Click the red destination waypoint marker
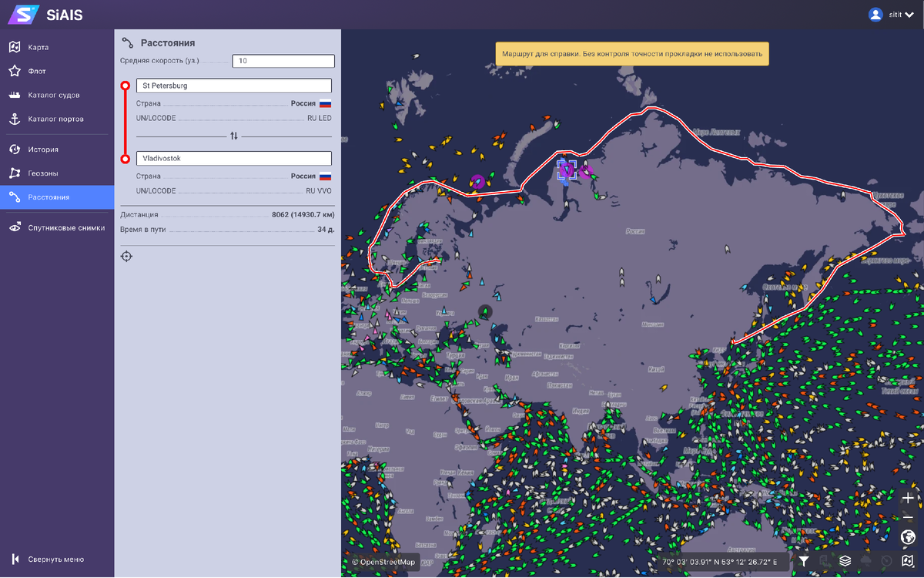 pos(126,159)
